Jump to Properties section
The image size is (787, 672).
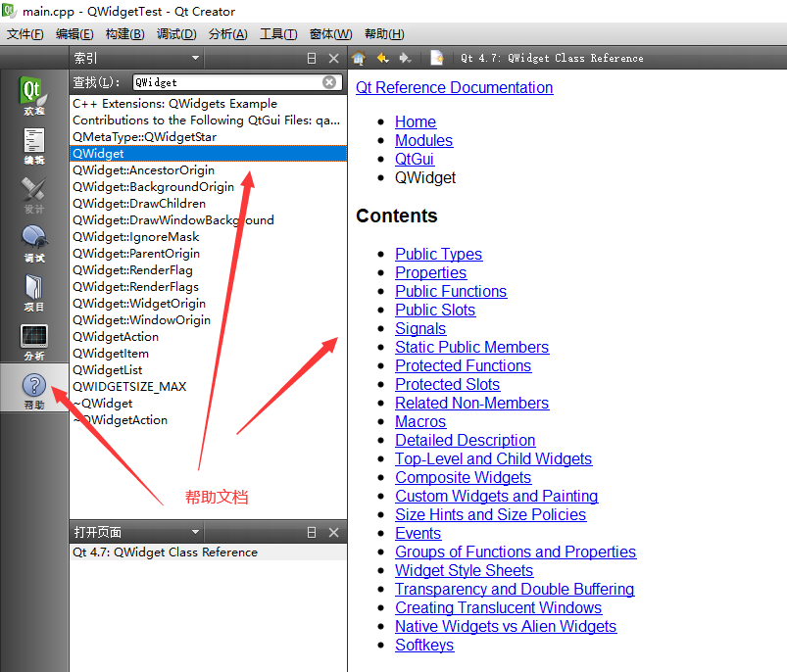[x=430, y=272]
